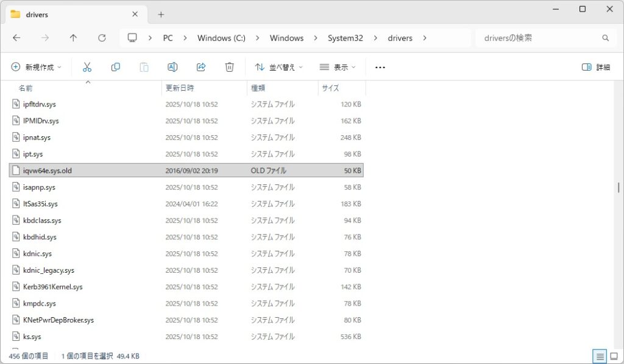Toggle the 詳細 details pane
The width and height of the screenshot is (624, 364).
pos(595,67)
